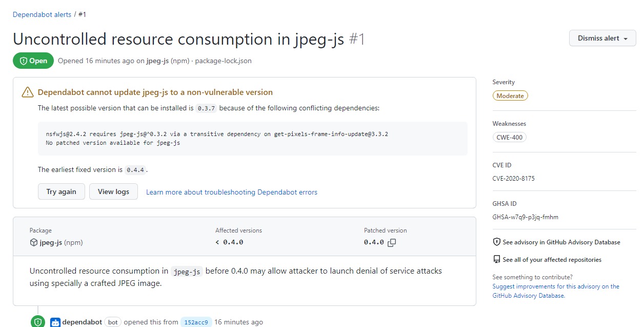
Task: Click the dependabot bot avatar
Action: point(55,322)
